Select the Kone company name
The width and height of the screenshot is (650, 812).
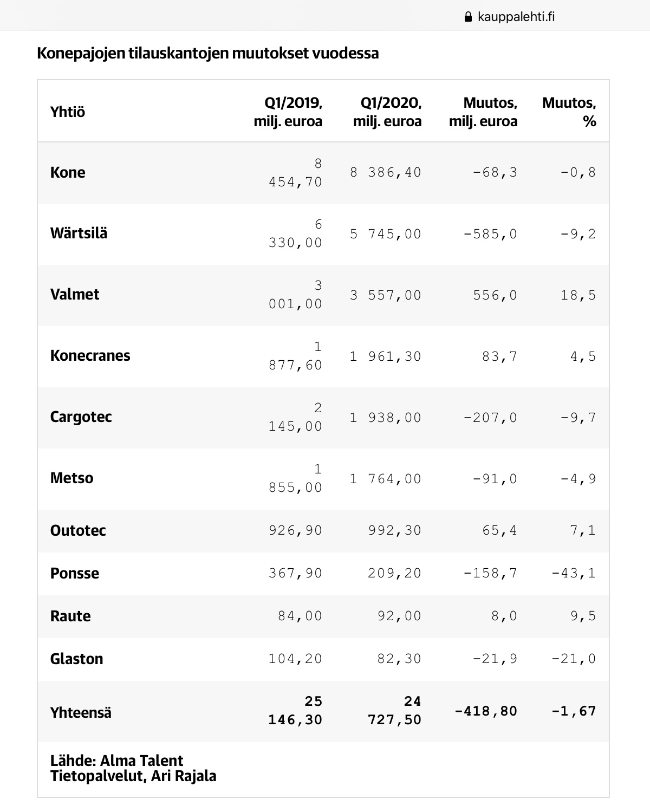68,173
